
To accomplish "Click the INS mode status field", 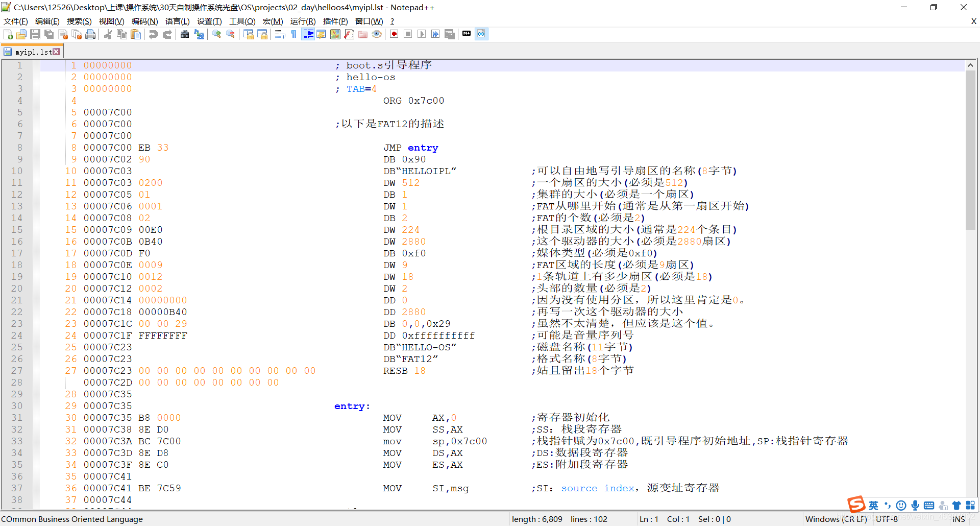I will pyautogui.click(x=959, y=519).
